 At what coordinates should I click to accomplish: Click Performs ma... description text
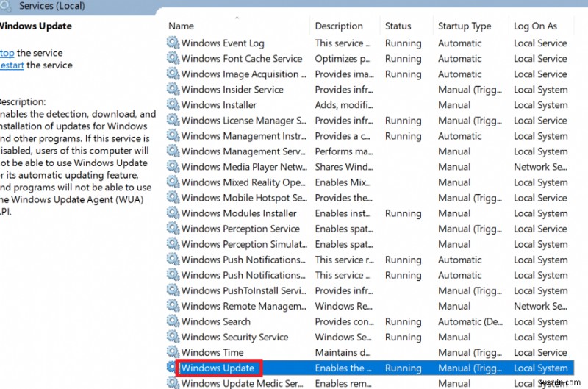click(344, 151)
